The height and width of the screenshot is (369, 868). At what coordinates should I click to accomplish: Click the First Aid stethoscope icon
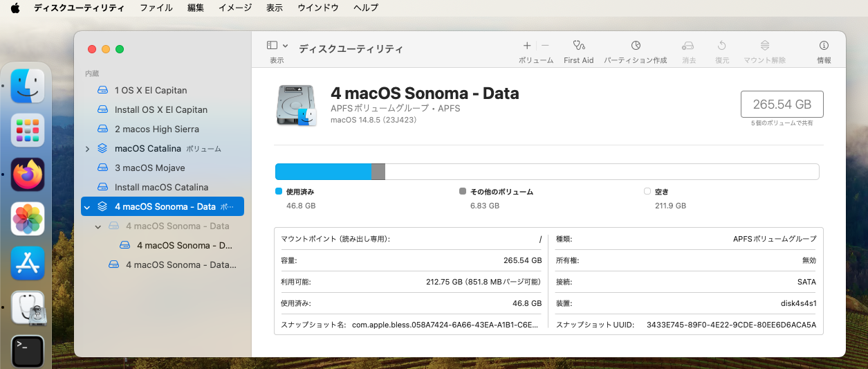coord(578,46)
